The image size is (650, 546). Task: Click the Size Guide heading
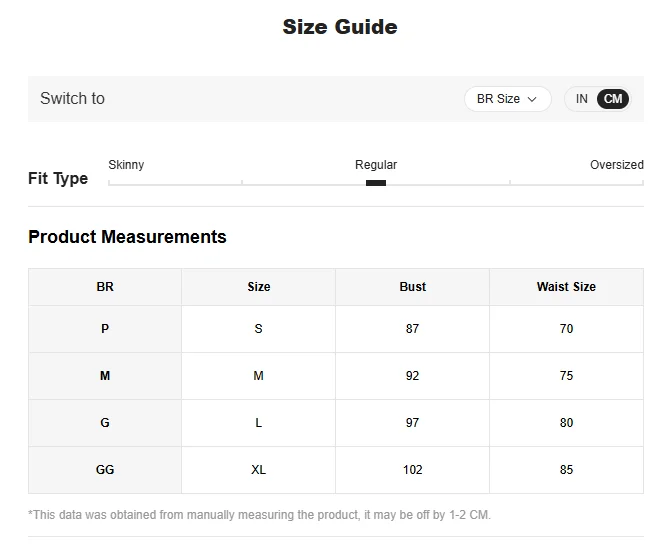coord(340,27)
